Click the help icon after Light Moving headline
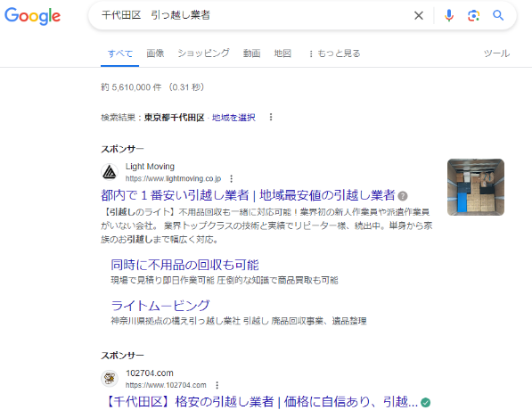This screenshot has height=410, width=532. pos(403,196)
